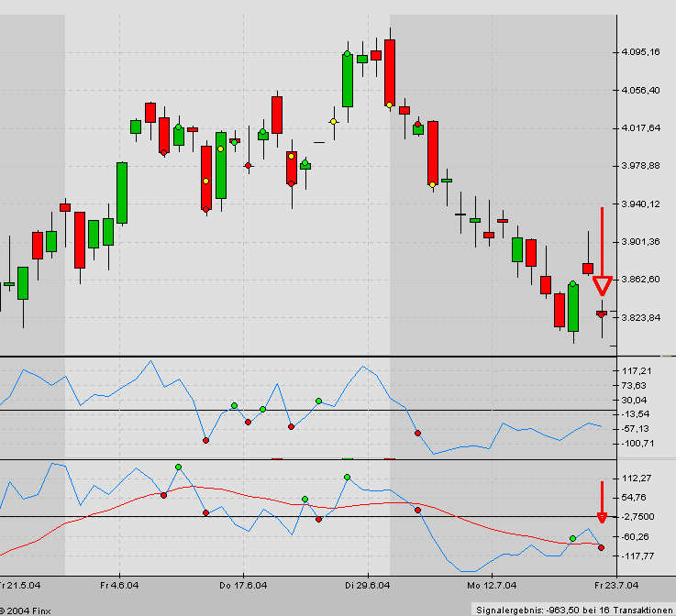Click red arrow in the bottom indicator panel
Image resolution: width=676 pixels, height=616 pixels.
(x=602, y=503)
